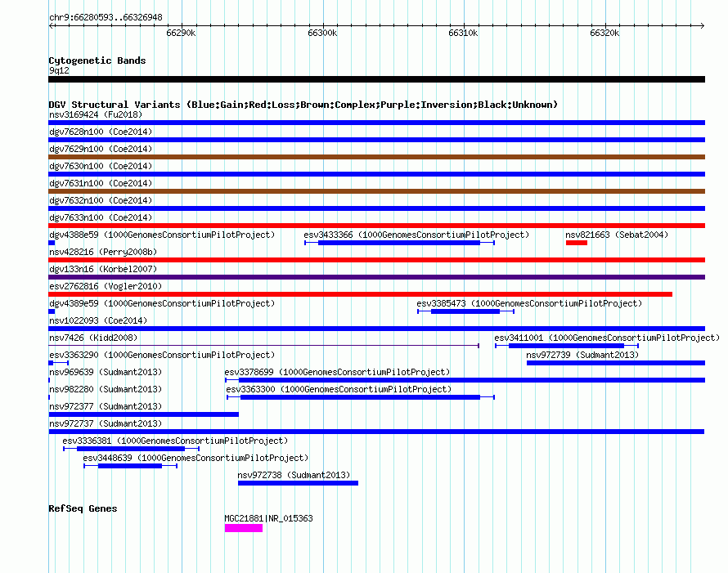
Task: Click the esv3385473 gain feature bar
Action: point(465,311)
